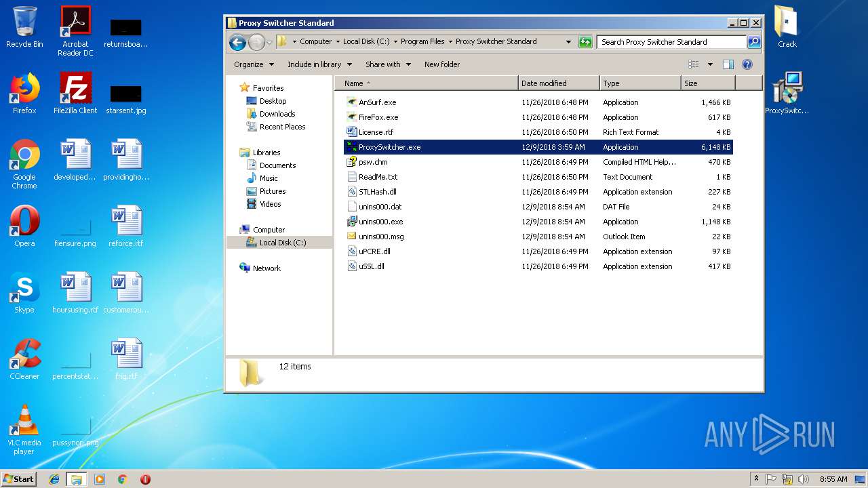Select the reforce.rtf desktop file
The image size is (868, 488).
click(126, 226)
